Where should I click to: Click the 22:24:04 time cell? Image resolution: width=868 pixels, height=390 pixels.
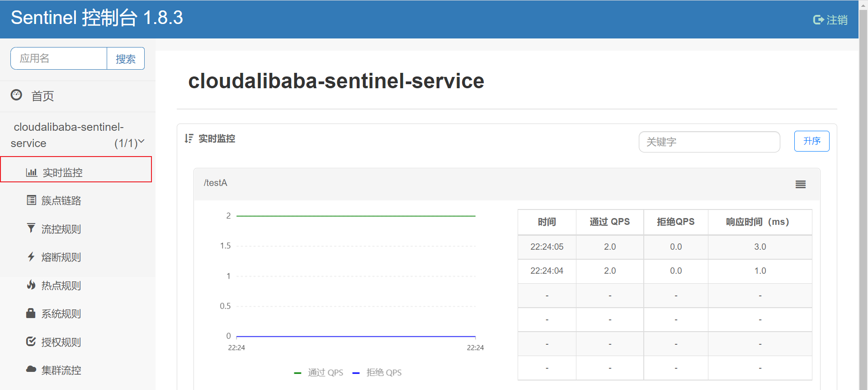click(x=547, y=271)
